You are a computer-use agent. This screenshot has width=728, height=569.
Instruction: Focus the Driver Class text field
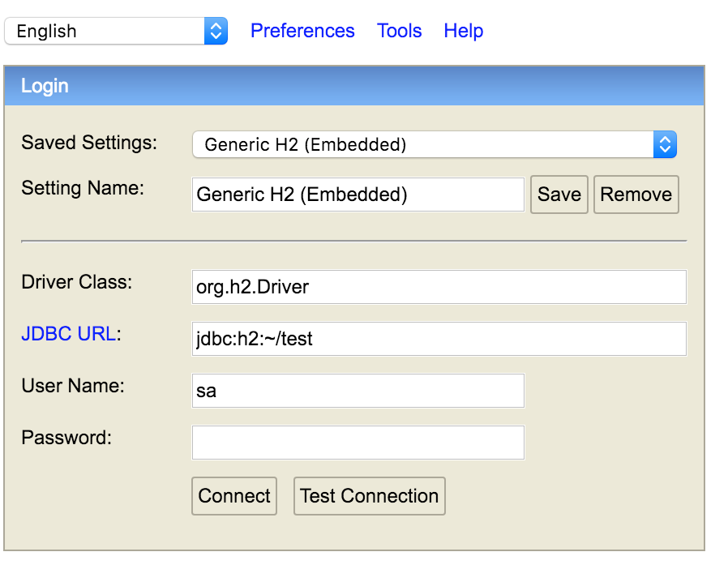tap(439, 287)
